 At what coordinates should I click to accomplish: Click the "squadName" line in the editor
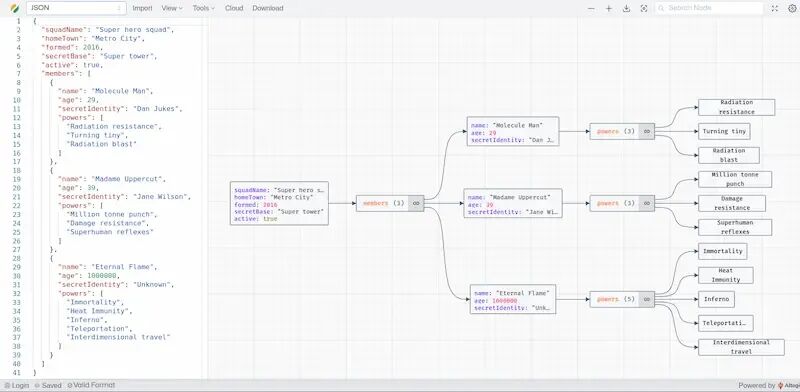108,30
